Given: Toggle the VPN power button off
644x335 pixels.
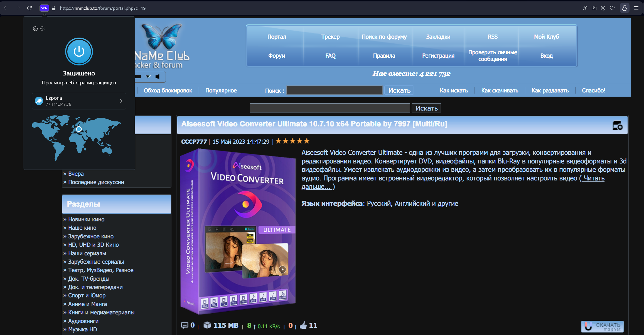Looking at the screenshot, I should pos(79,52).
